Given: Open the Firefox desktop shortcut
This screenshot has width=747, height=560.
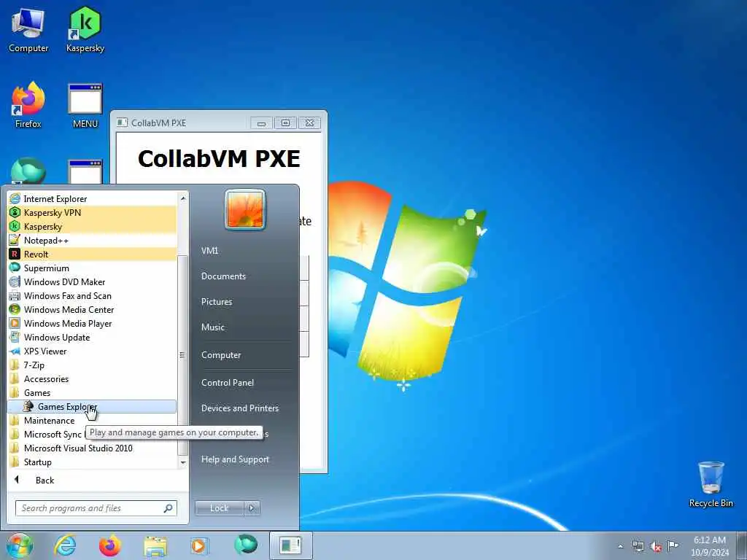Looking at the screenshot, I should tap(28, 105).
